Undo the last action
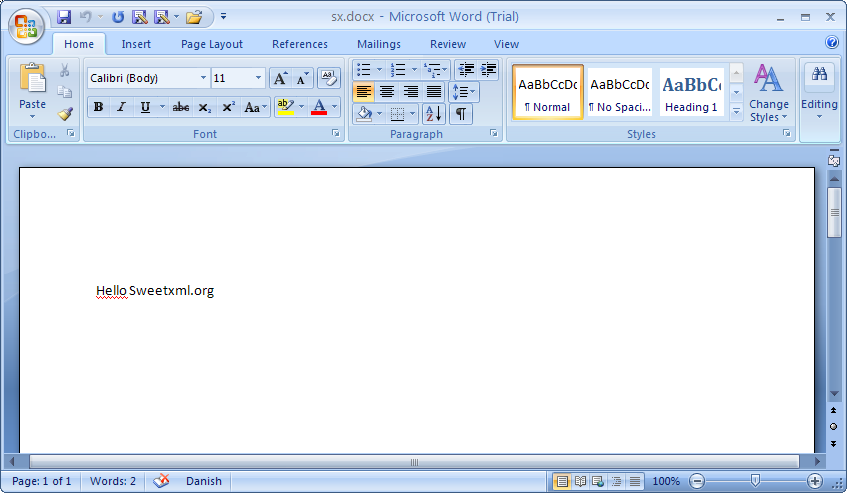Image resolution: width=847 pixels, height=493 pixels. click(x=85, y=17)
